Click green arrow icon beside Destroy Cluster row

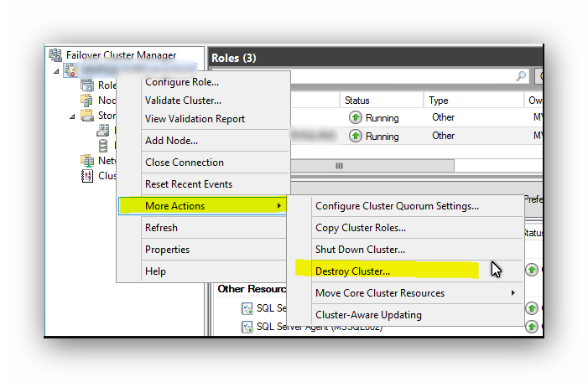(x=531, y=270)
